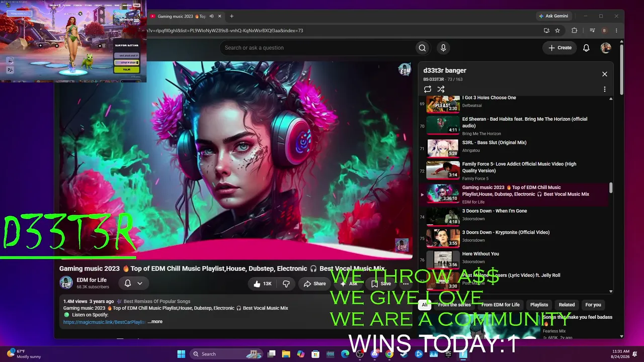Like the video with the 13K thumbs-up

pos(262,284)
